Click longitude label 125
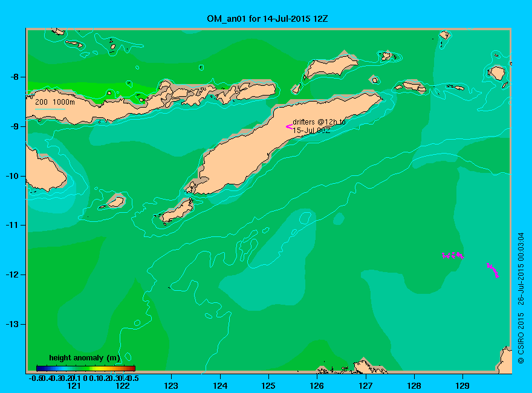This screenshot has width=532, height=393. (x=268, y=386)
